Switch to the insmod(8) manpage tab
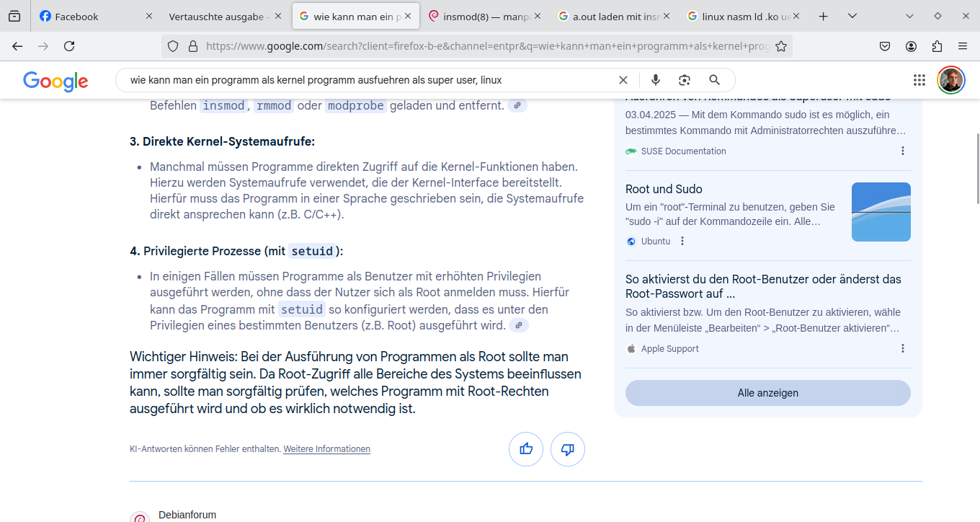Screen dimensions: 980x522 (x=476, y=15)
